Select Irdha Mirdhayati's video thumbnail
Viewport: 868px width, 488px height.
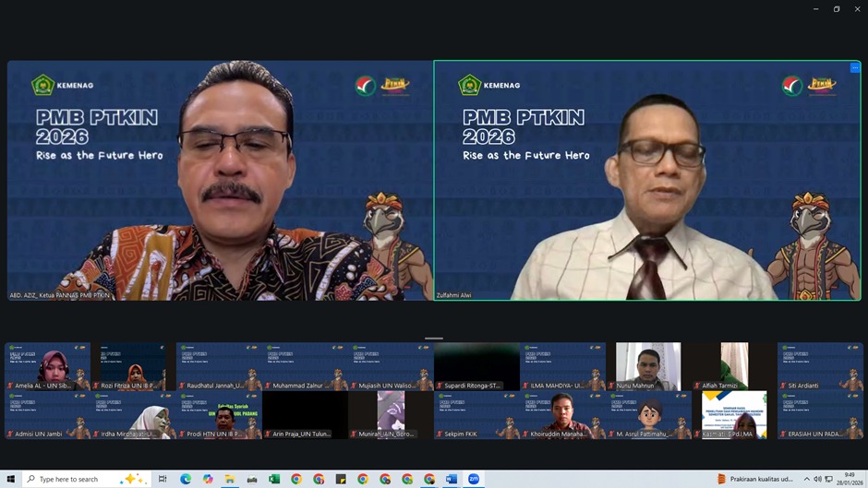point(134,414)
